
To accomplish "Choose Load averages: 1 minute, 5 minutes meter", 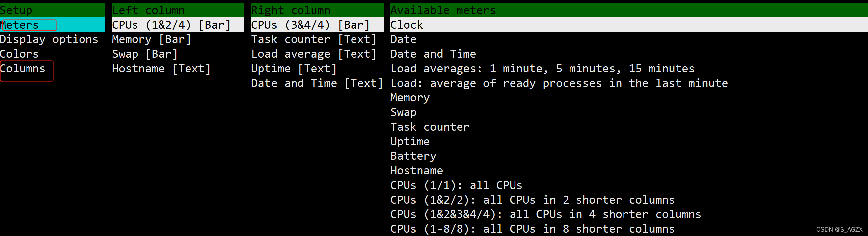I will click(x=543, y=68).
